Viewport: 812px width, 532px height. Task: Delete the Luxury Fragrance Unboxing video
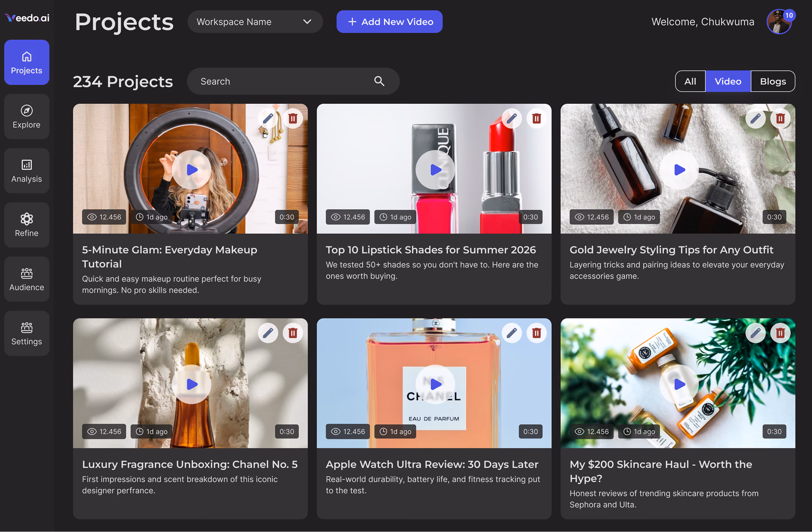tap(293, 333)
